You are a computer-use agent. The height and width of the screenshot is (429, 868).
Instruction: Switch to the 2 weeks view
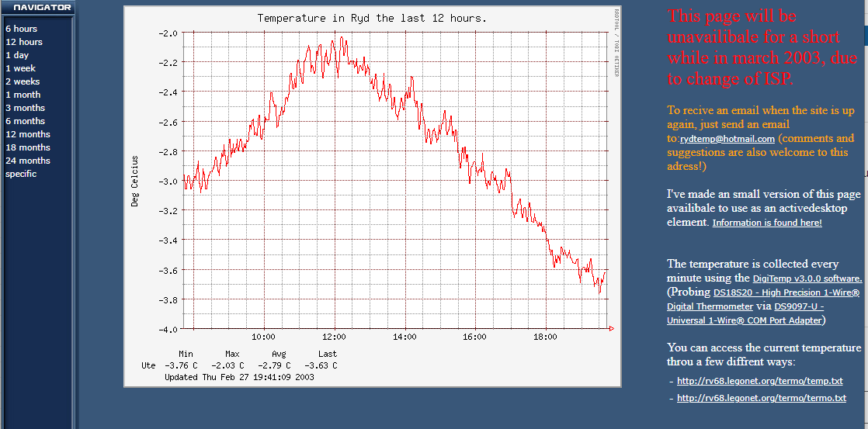[x=23, y=81]
